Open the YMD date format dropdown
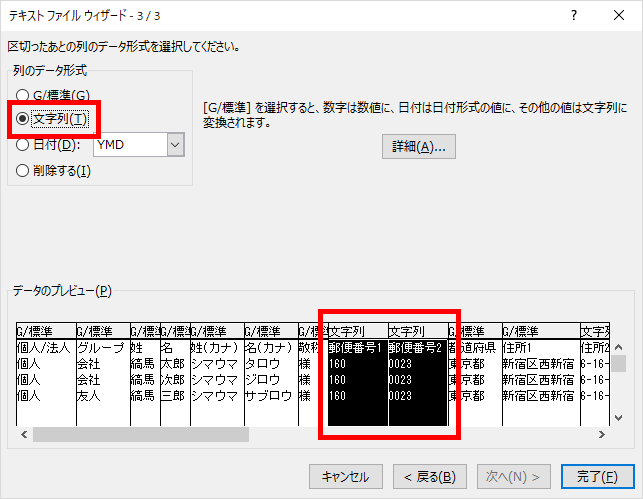Image resolution: width=643 pixels, height=499 pixels. [176, 145]
